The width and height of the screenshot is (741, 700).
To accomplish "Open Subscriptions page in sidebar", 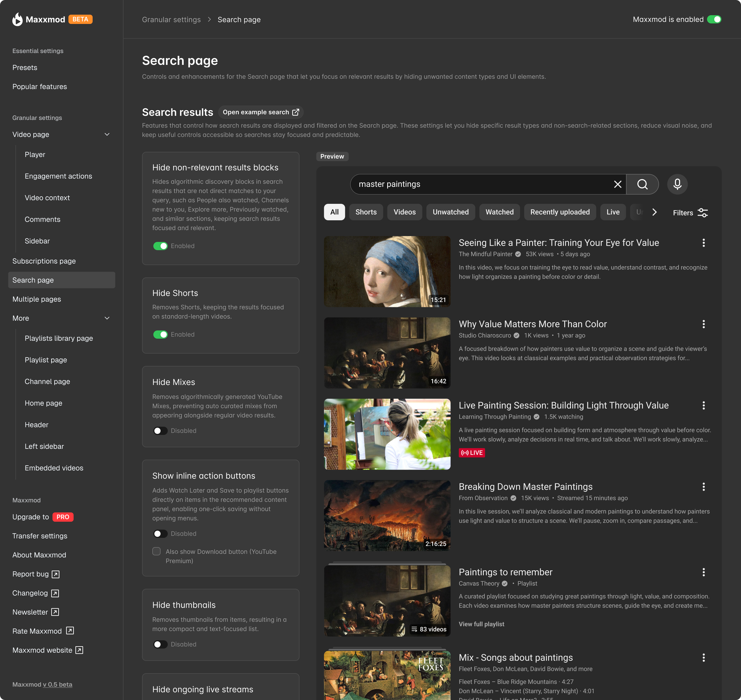I will pyautogui.click(x=44, y=261).
